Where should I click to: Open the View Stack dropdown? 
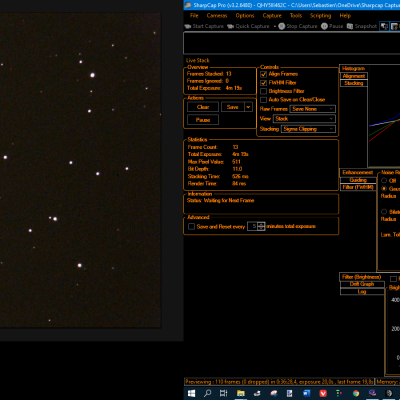coord(304,119)
